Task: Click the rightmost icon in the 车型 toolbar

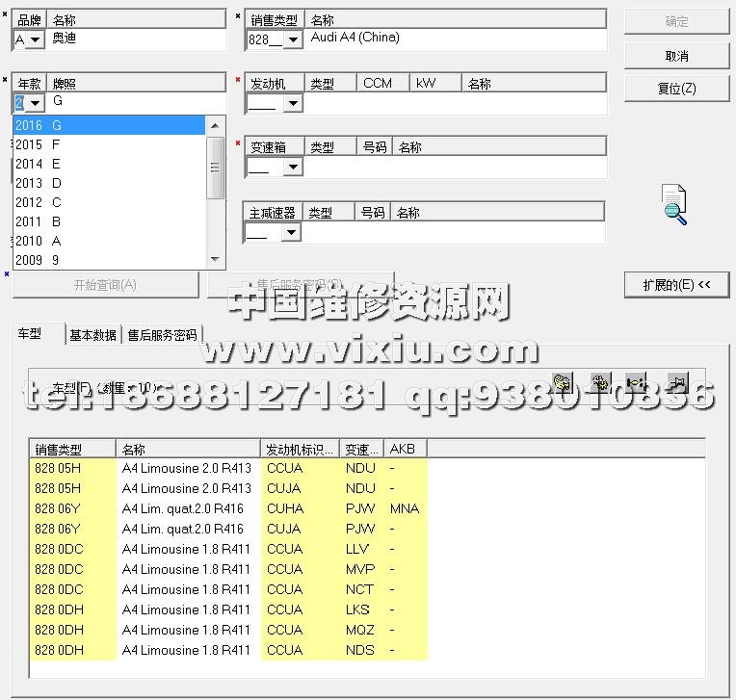Action: (678, 383)
